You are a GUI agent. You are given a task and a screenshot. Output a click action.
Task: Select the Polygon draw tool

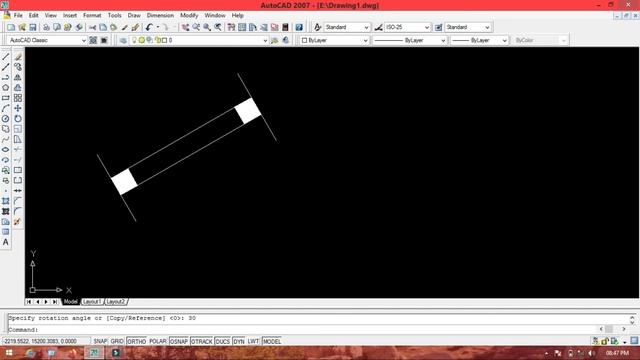pos(6,87)
